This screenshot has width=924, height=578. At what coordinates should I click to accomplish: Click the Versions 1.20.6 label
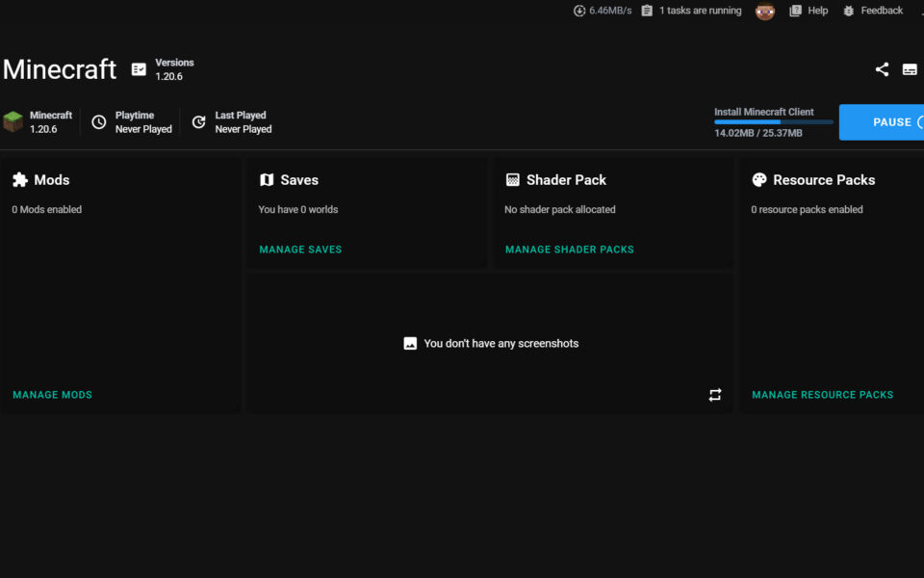[174, 69]
